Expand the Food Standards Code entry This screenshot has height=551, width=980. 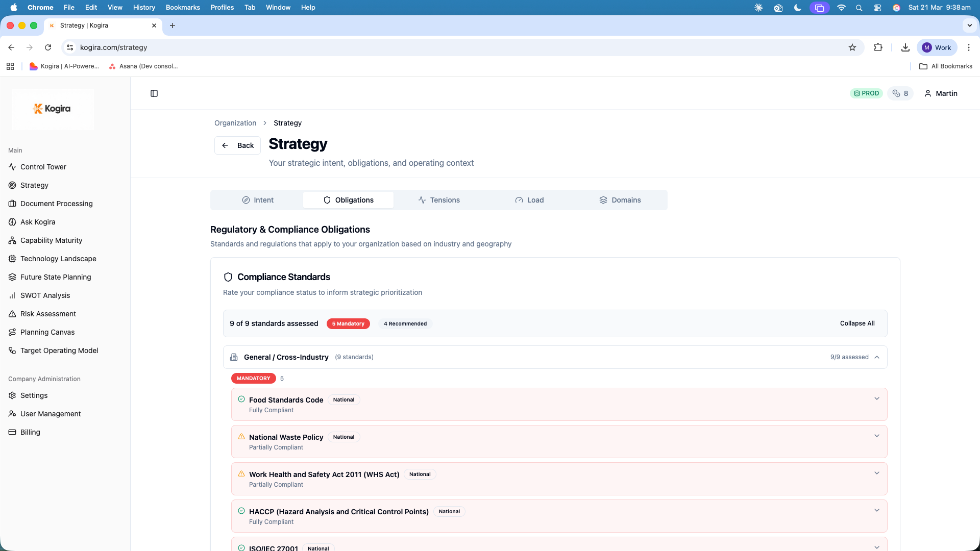(877, 398)
